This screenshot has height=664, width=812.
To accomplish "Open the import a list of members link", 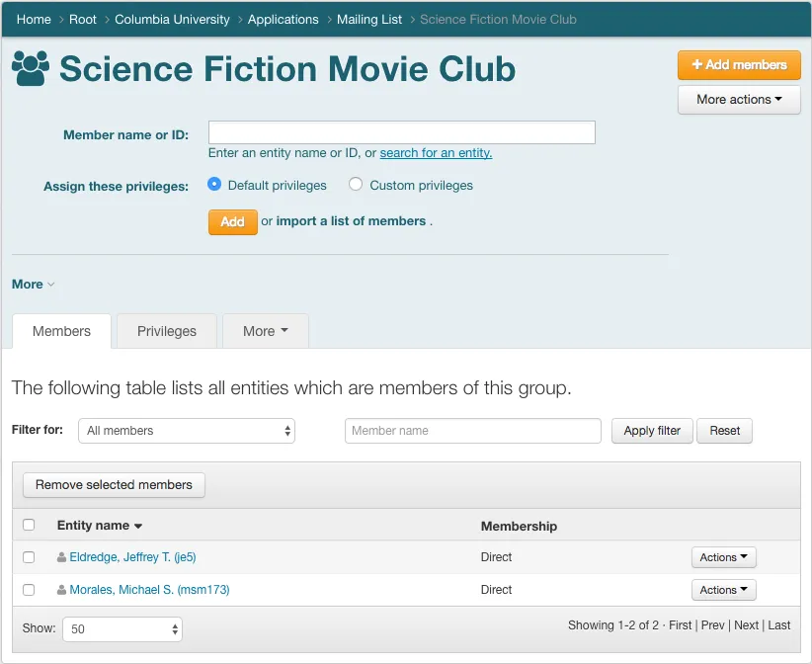I will 351,221.
